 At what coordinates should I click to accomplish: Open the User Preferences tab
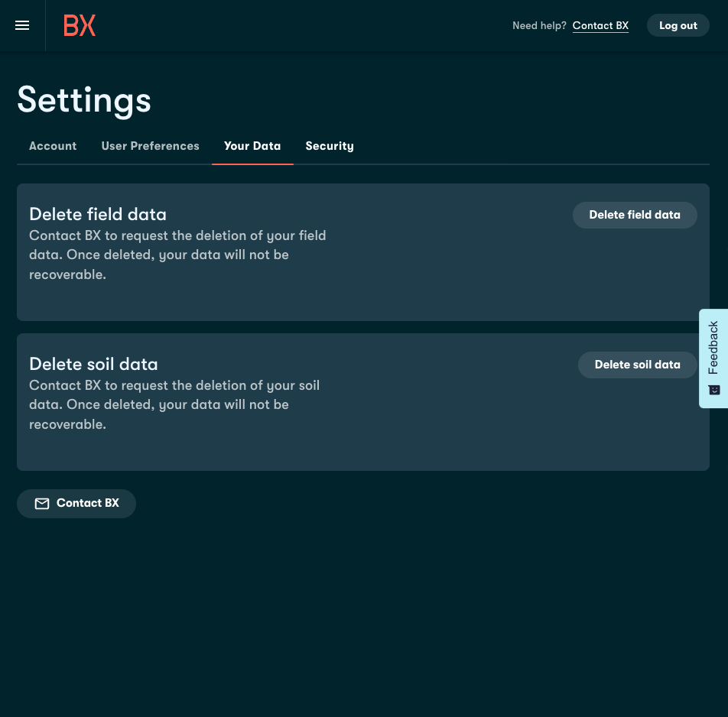(150, 146)
